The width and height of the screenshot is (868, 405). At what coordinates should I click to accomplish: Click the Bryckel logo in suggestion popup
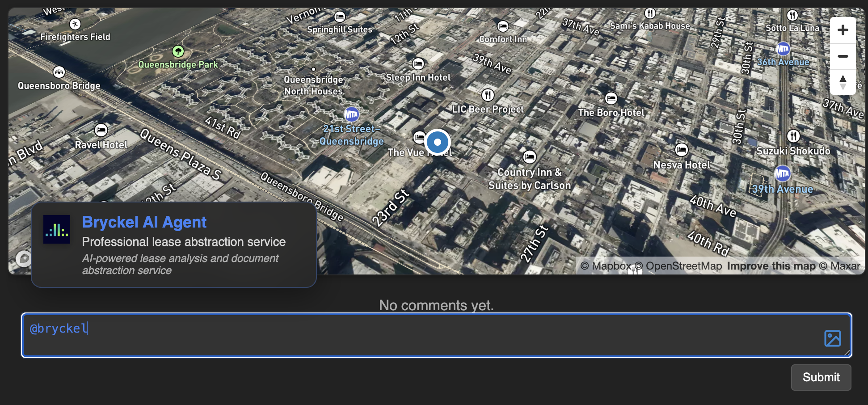[x=57, y=229]
